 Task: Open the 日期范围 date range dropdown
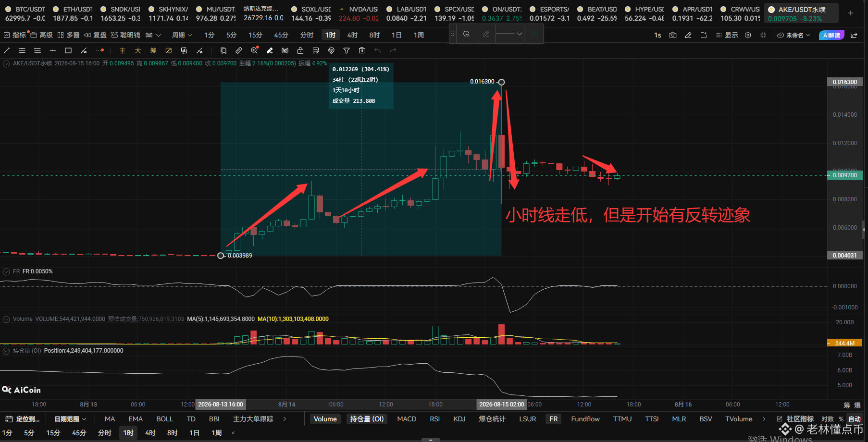tap(70, 419)
